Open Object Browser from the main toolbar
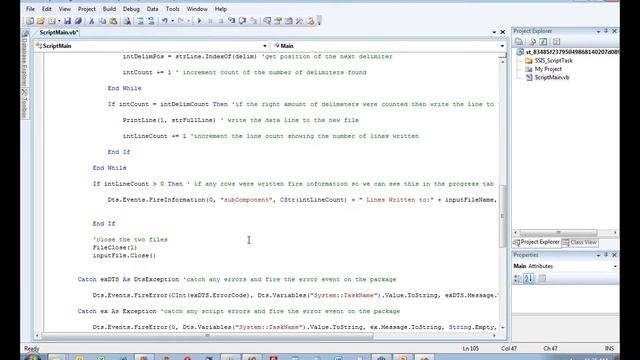Viewport: 640px width, 360px height. click(289, 21)
